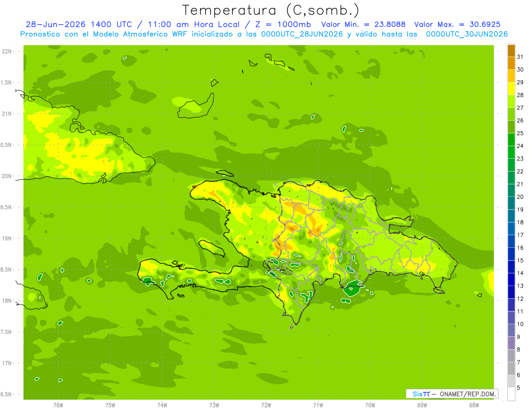Select the 75W longitude axis label
The height and width of the screenshot is (411, 532).
(x=110, y=405)
